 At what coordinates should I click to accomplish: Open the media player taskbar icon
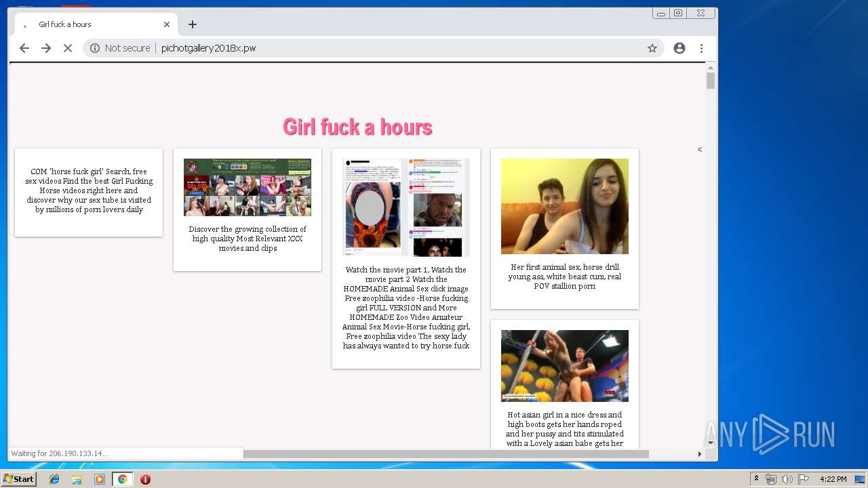click(100, 479)
